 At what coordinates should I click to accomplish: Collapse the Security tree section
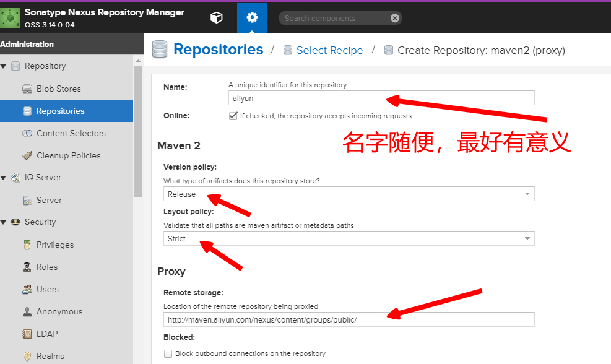[x=4, y=222]
